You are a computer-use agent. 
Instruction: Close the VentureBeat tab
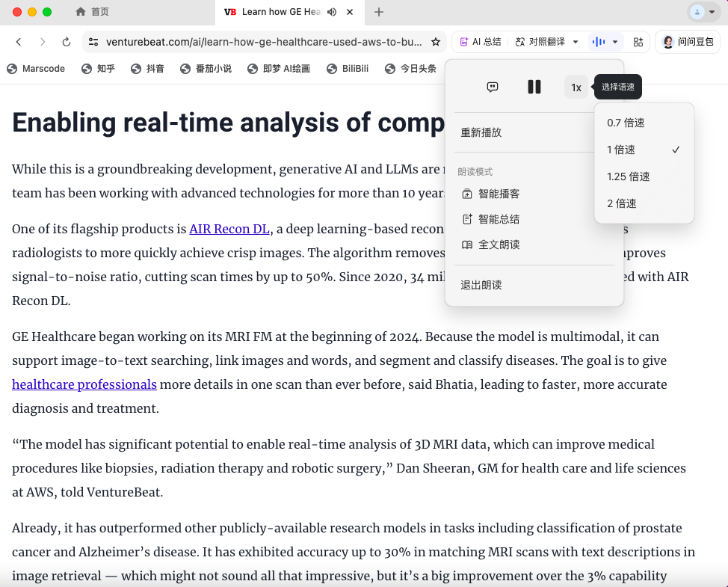[x=350, y=12]
